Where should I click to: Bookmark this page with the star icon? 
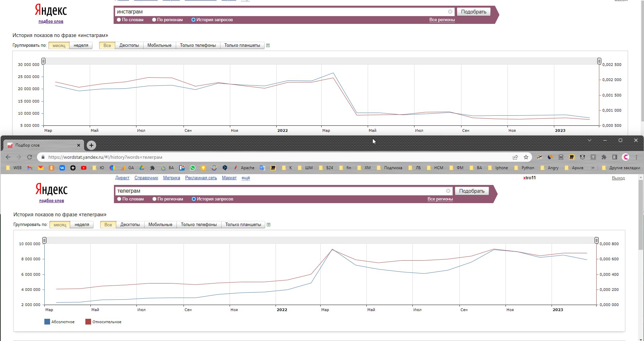[x=526, y=157]
